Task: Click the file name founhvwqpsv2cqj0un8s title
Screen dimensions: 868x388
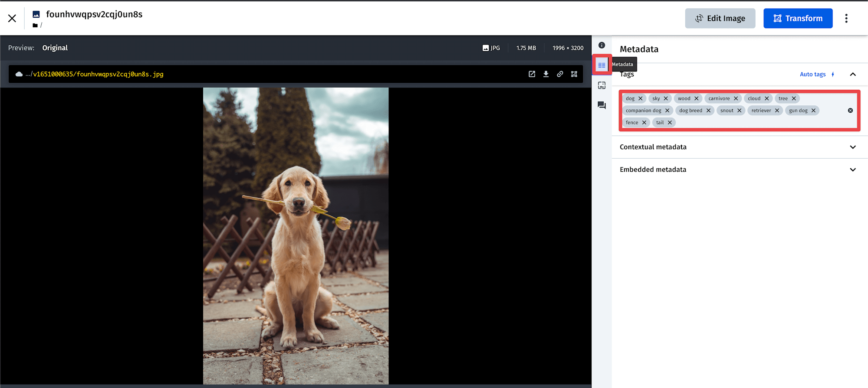Action: [94, 14]
